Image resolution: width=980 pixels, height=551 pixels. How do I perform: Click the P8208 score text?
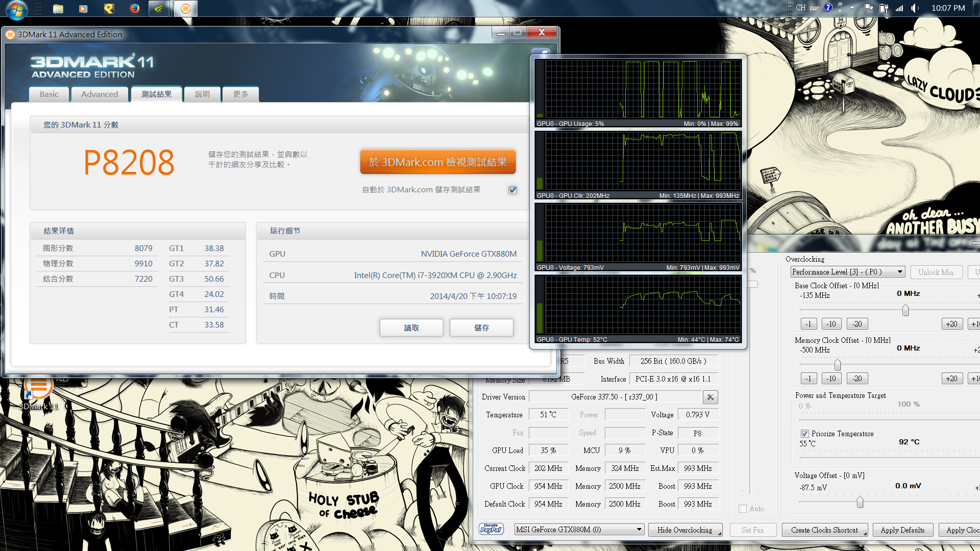coord(129,163)
